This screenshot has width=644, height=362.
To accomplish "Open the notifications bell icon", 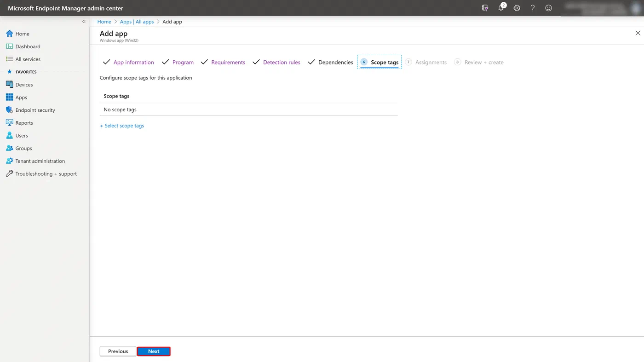I will (501, 8).
